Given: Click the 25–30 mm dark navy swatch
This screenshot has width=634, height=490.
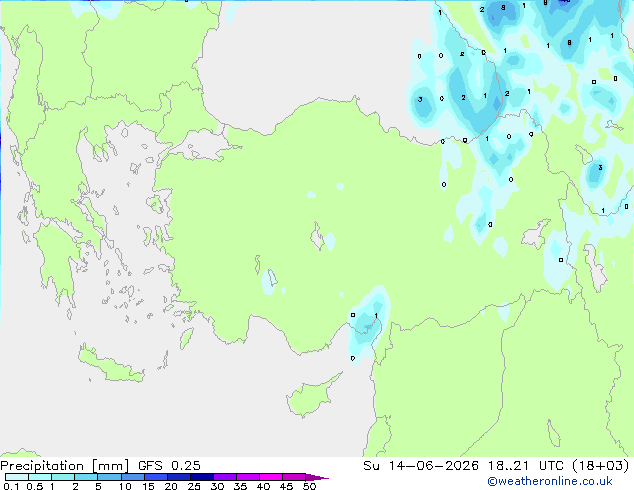Looking at the screenshot, I should (x=202, y=477).
